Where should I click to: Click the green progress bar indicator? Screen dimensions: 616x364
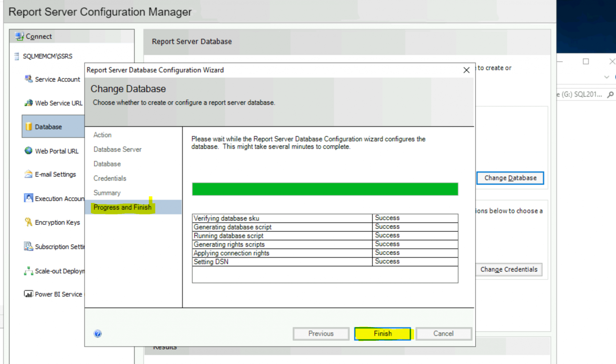[x=325, y=189]
